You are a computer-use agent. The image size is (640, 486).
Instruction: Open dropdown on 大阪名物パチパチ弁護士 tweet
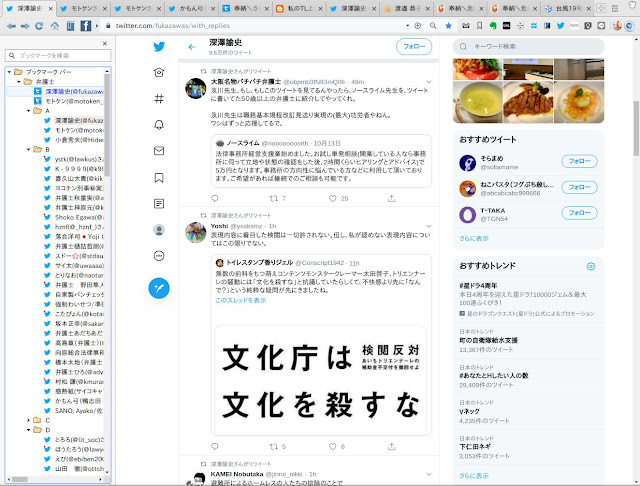429,82
